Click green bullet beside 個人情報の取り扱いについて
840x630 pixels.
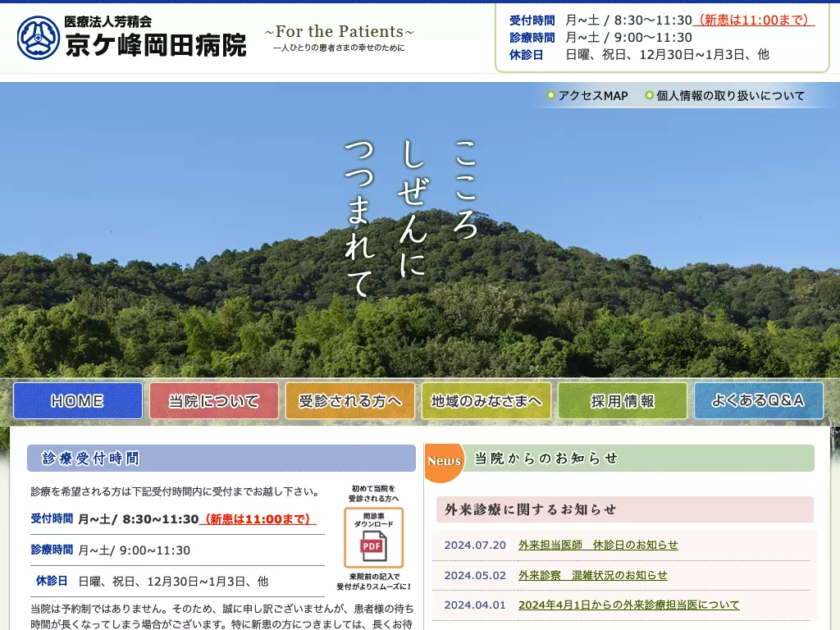[x=649, y=95]
